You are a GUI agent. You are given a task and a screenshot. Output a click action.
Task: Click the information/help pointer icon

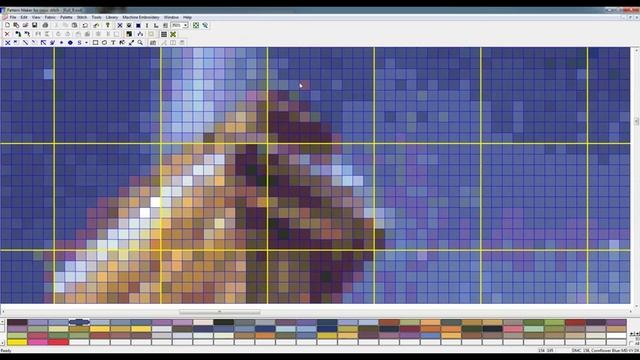[108, 25]
